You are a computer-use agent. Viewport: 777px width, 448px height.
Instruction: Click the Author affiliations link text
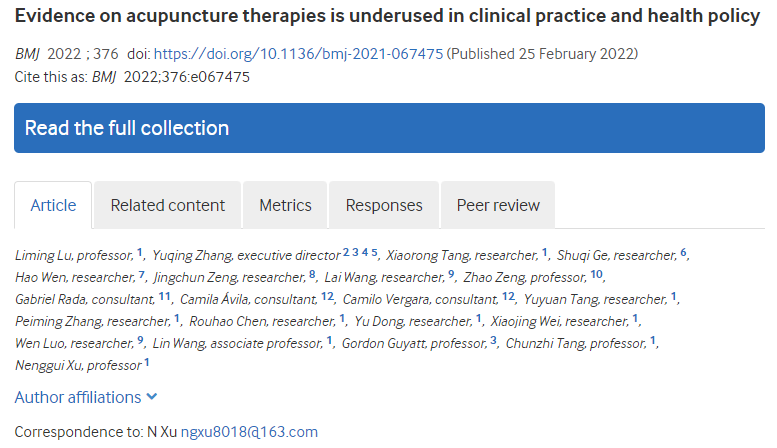[77, 397]
